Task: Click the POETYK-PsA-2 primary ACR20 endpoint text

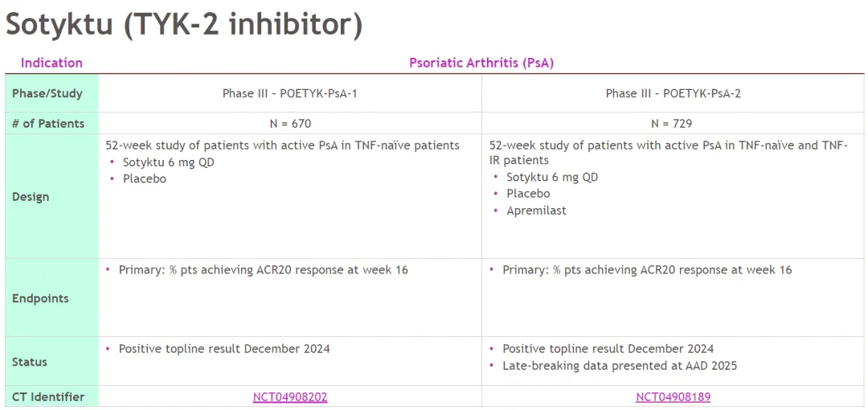Action: pyautogui.click(x=647, y=270)
